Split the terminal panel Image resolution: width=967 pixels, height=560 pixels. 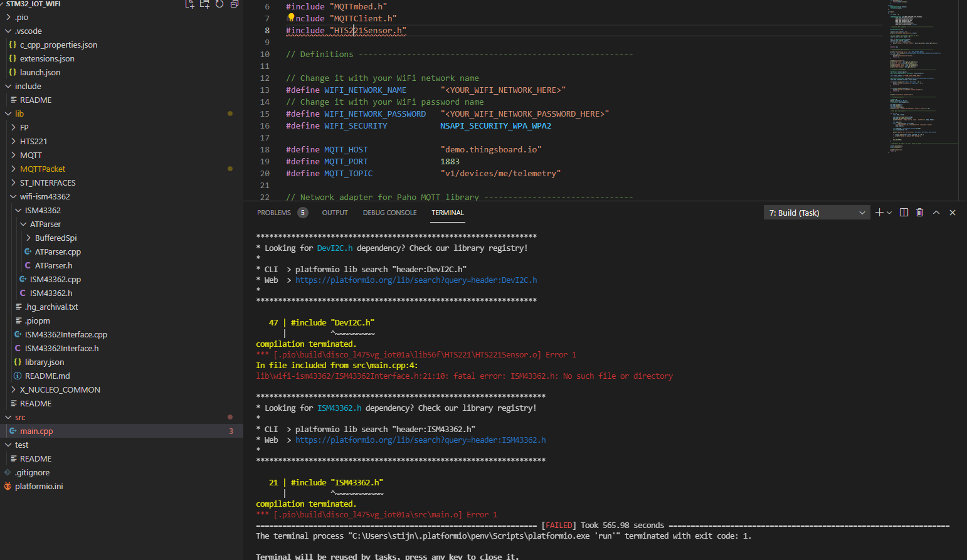(904, 213)
